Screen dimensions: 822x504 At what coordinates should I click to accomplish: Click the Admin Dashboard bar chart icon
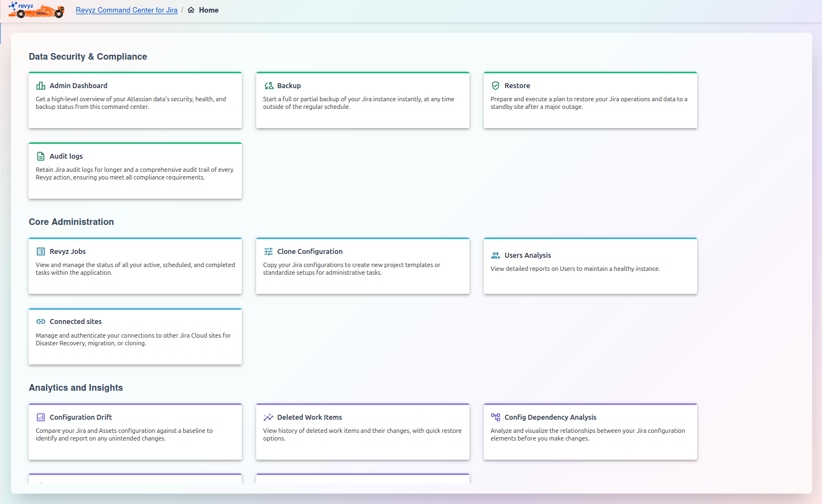(x=40, y=86)
